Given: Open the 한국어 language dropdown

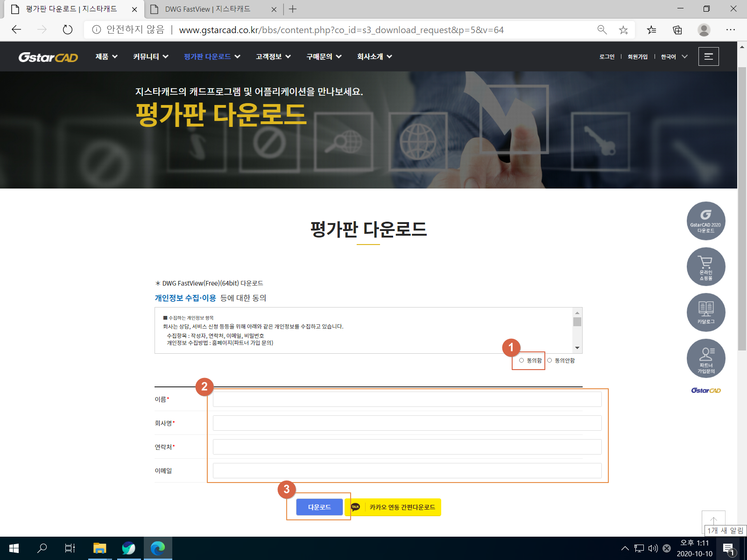Looking at the screenshot, I should (674, 56).
